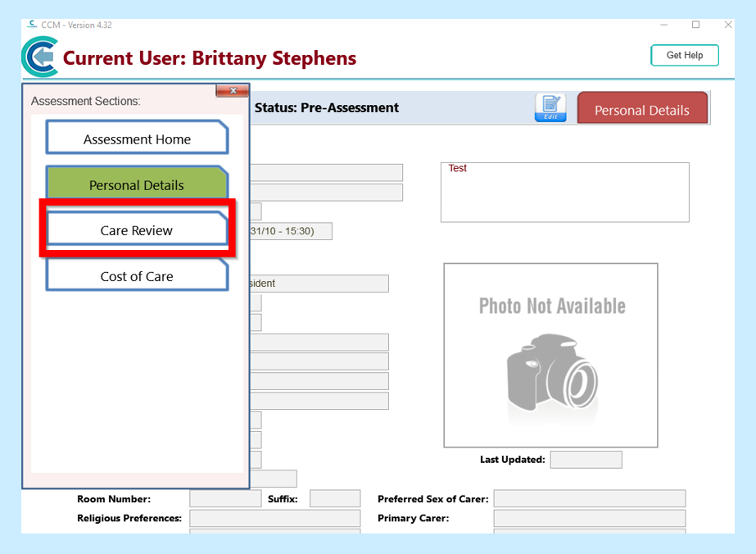
Task: Minimize the CCM application window
Action: 663,25
